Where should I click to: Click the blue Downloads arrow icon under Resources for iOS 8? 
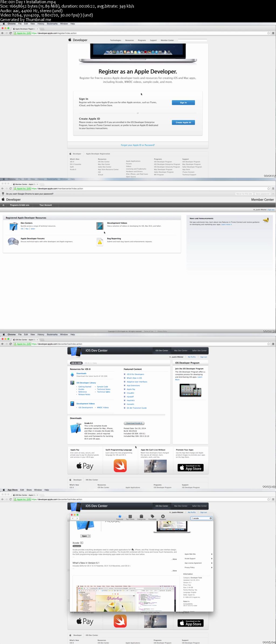click(72, 374)
